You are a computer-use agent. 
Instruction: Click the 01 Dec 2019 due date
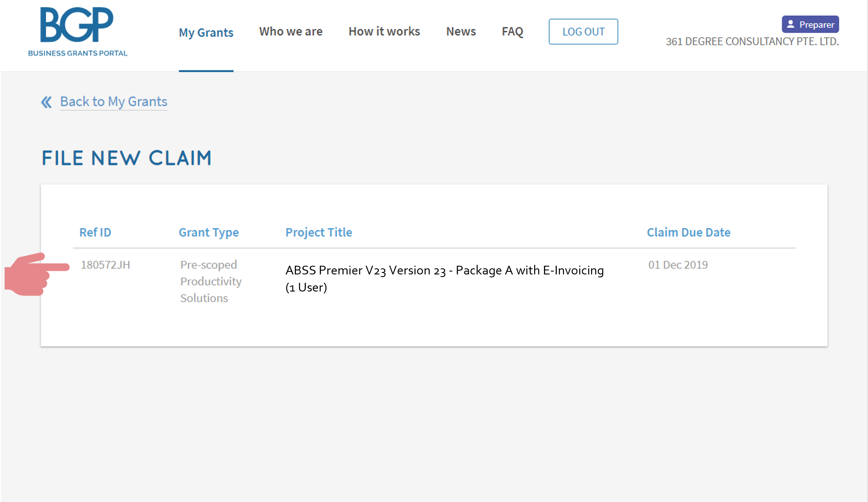(x=678, y=265)
